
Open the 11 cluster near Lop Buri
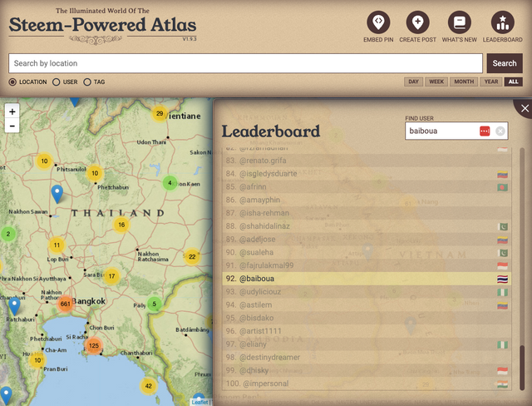[x=57, y=245]
